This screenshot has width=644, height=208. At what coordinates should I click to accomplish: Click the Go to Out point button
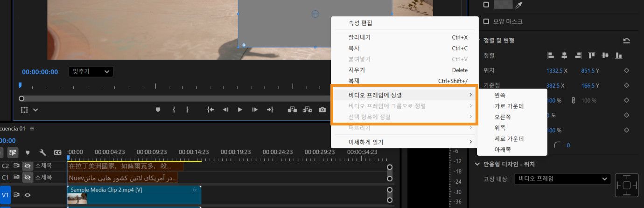270,110
